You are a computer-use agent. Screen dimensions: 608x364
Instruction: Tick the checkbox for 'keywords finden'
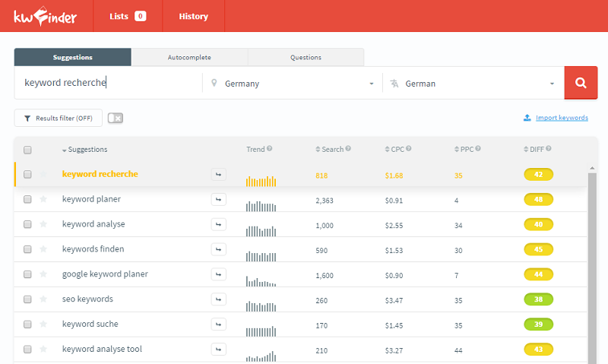[27, 249]
